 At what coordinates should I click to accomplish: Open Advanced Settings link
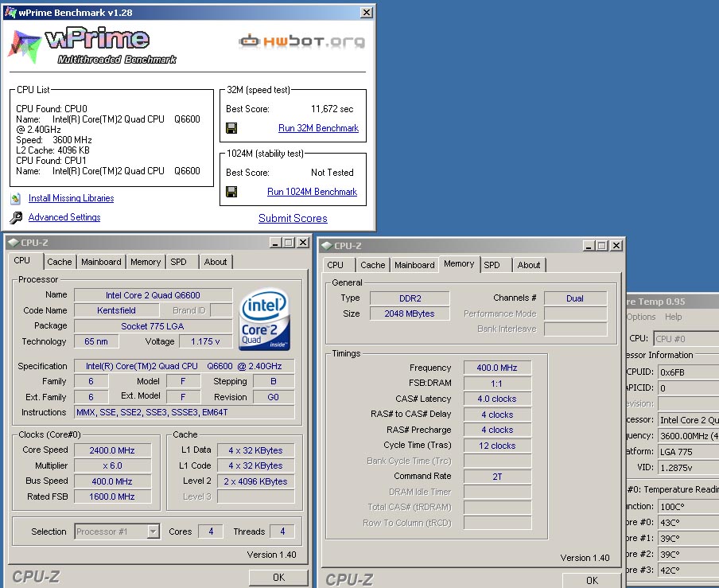tap(64, 217)
